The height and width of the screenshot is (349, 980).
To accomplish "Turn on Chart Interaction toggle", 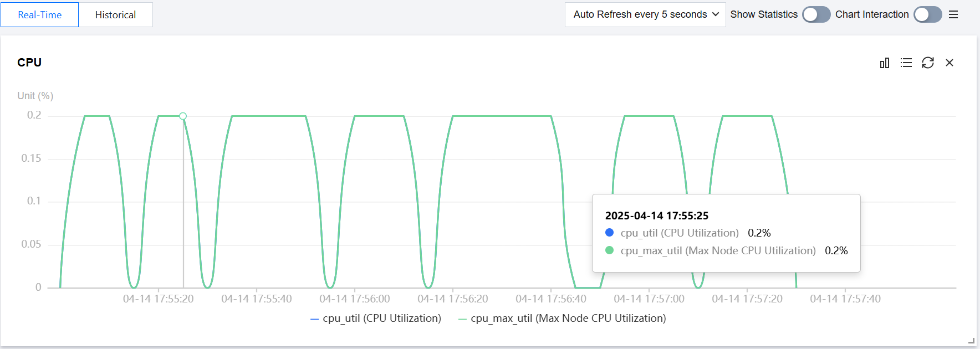I will [927, 14].
